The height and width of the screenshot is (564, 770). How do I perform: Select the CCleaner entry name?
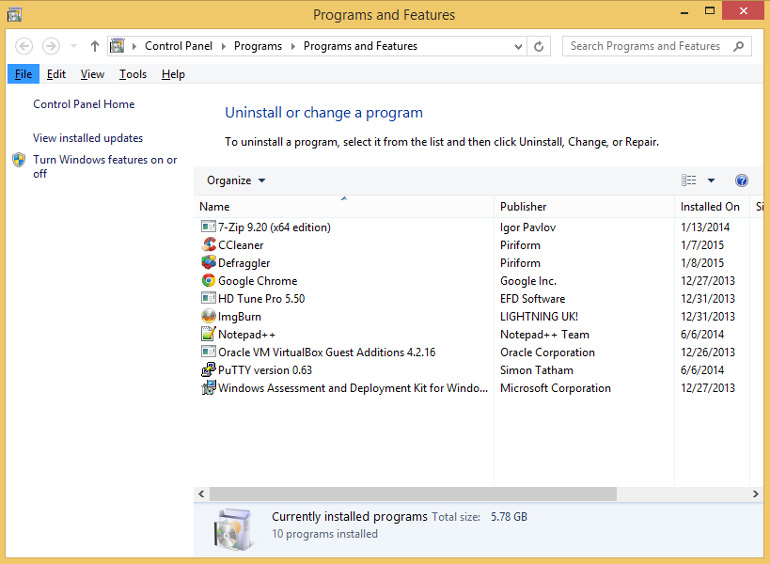(241, 245)
